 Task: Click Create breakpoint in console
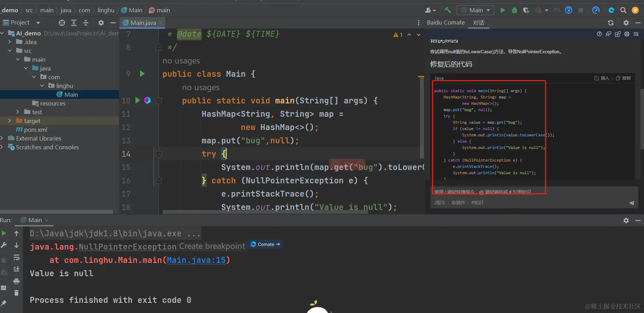tap(212, 246)
